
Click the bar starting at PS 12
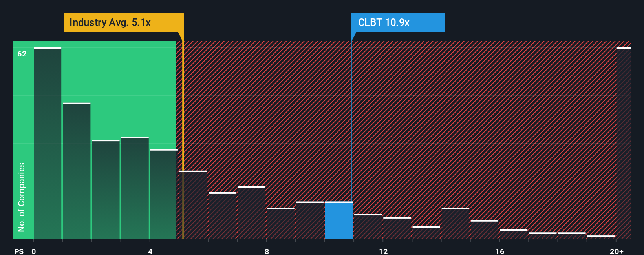397,228
